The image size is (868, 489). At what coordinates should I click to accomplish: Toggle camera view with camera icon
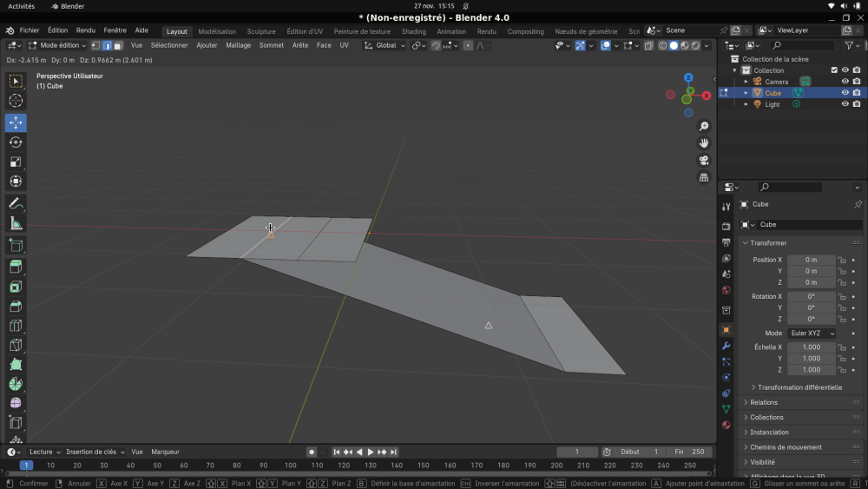(704, 161)
